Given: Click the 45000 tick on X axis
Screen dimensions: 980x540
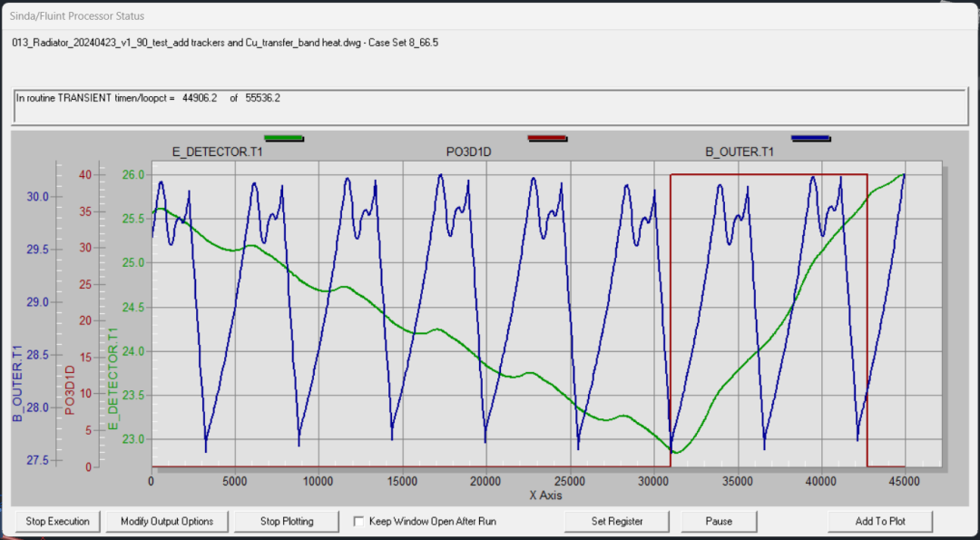Looking at the screenshot, I should pyautogui.click(x=905, y=481).
